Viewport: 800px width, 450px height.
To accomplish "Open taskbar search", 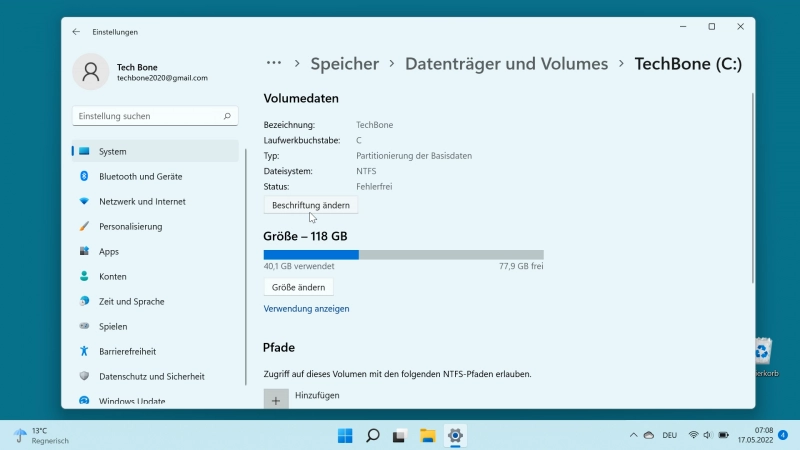I will pyautogui.click(x=372, y=436).
